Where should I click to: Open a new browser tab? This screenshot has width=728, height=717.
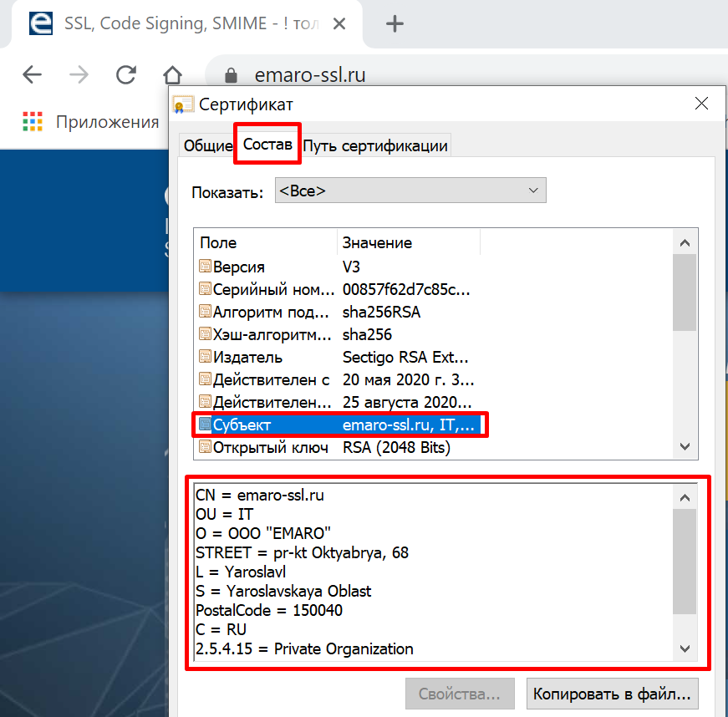coord(394,23)
